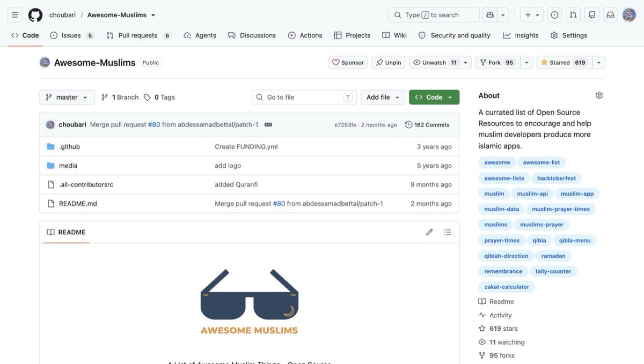Open the repository Settings tab
The width and height of the screenshot is (644, 364).
[568, 35]
